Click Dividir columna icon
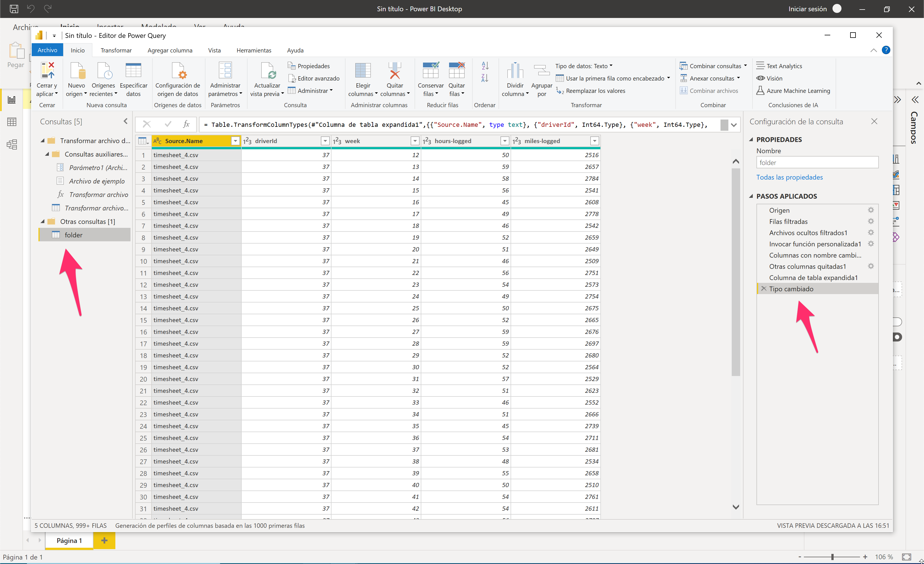 tap(515, 70)
